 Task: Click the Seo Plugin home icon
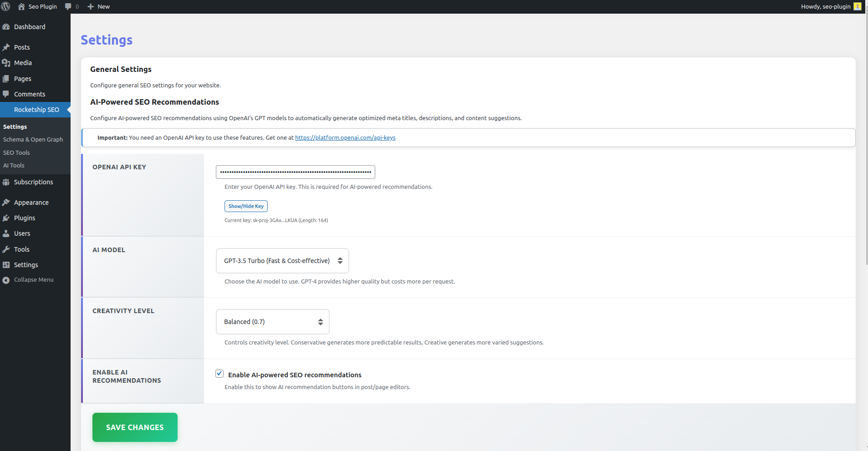[x=21, y=6]
